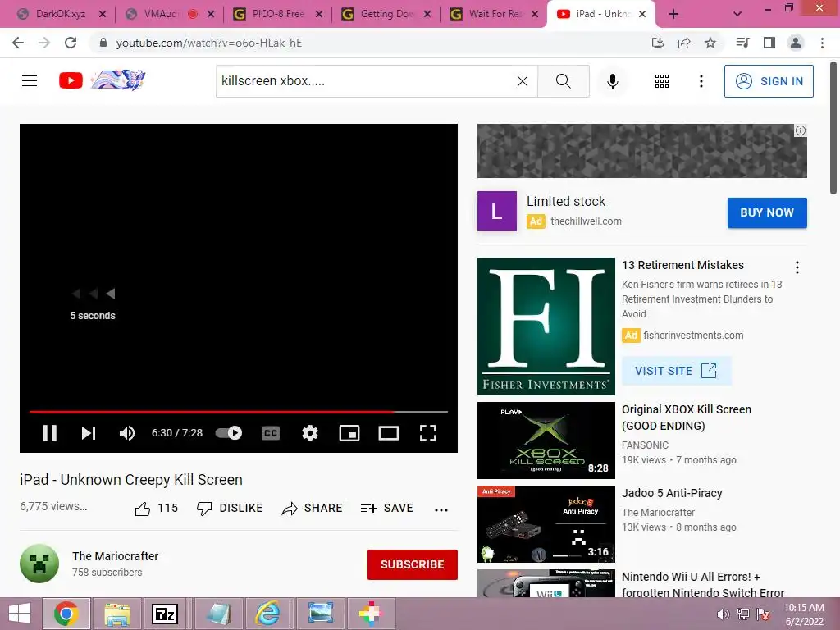Open Internet Explorer from taskbar
This screenshot has height=630, width=840.
tap(267, 614)
